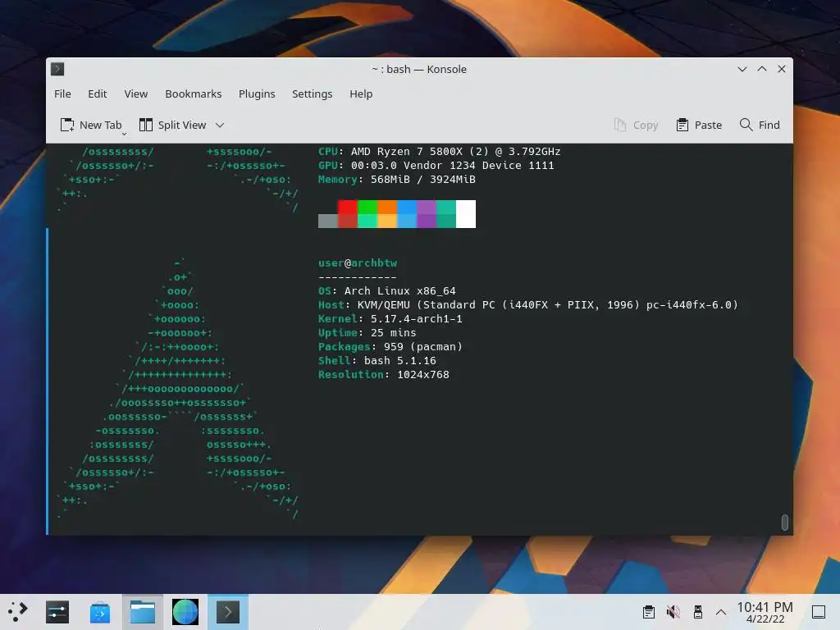Screen dimensions: 840x630
Task: Open the clipboard tray icon
Action: (648, 612)
